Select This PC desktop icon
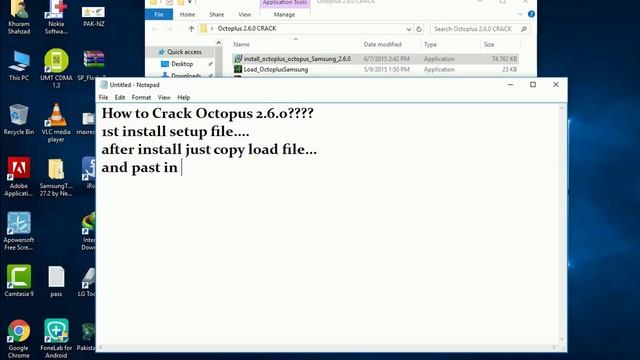The image size is (640, 360). coord(19,65)
